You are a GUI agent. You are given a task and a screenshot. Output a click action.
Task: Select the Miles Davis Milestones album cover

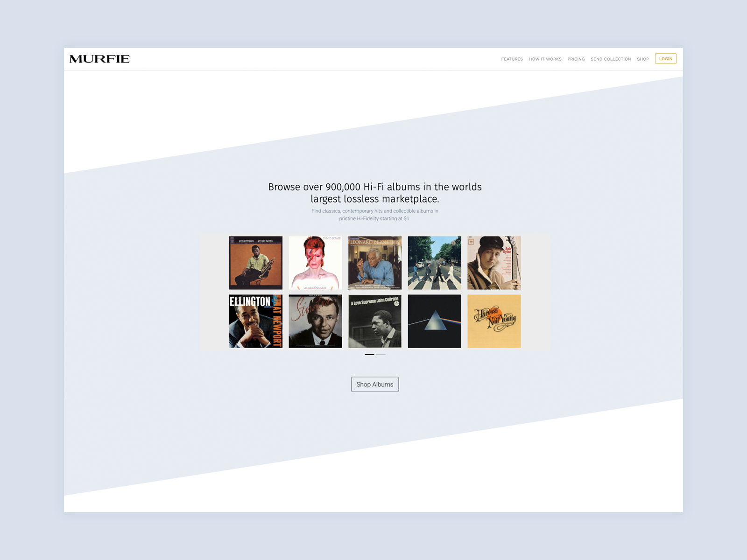point(256,263)
